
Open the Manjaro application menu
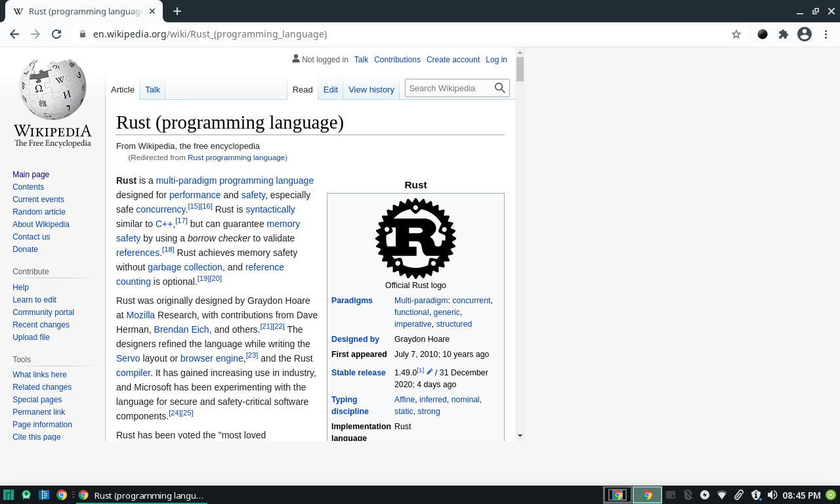point(9,494)
